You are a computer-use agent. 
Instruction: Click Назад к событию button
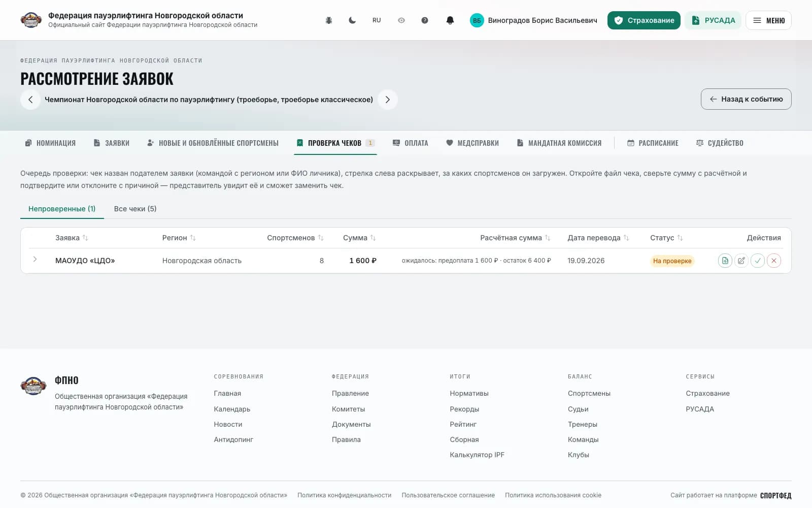coord(746,99)
